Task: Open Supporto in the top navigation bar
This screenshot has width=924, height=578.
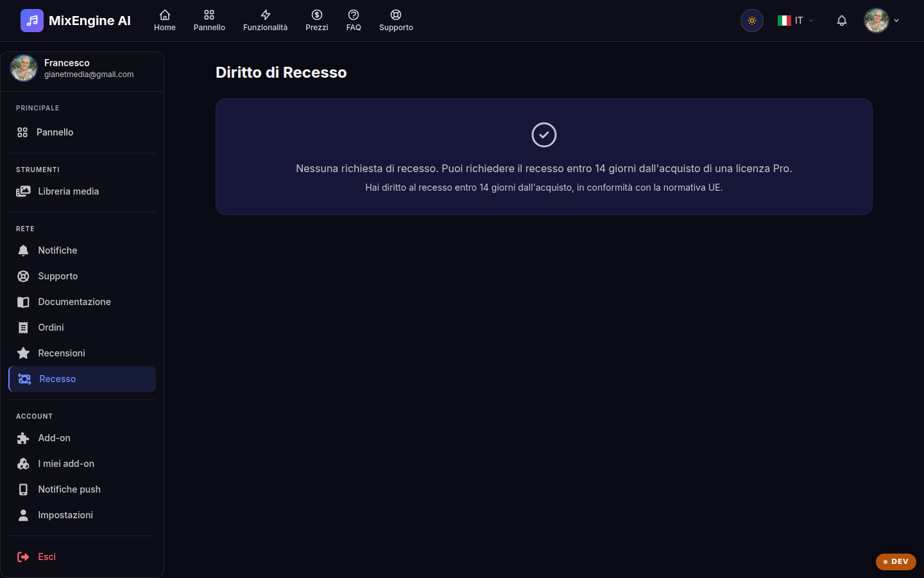Action: [396, 21]
